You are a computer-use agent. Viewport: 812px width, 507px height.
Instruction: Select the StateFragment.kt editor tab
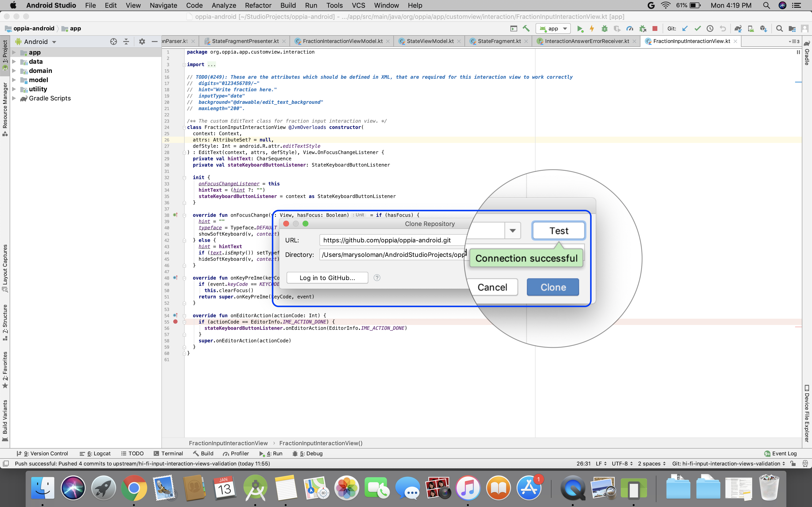pyautogui.click(x=500, y=41)
